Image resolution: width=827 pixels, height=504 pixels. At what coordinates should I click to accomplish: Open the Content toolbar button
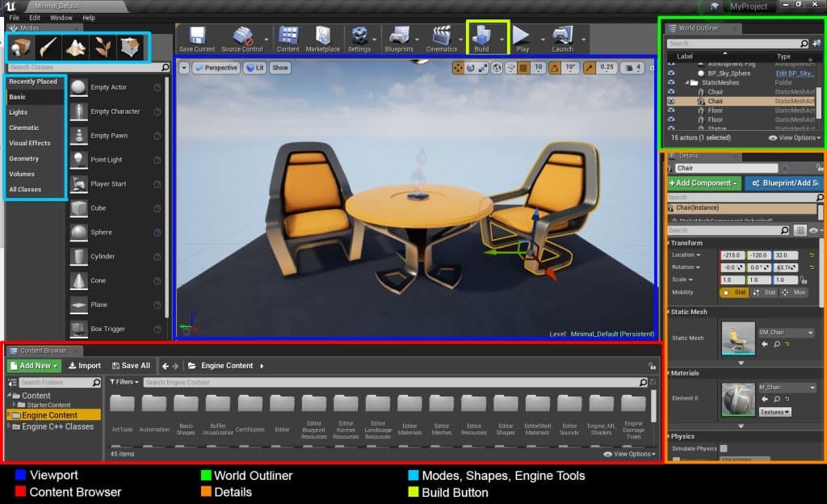click(x=288, y=40)
